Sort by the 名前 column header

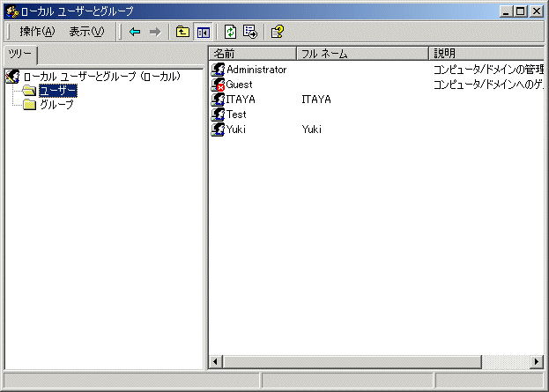[x=253, y=54]
